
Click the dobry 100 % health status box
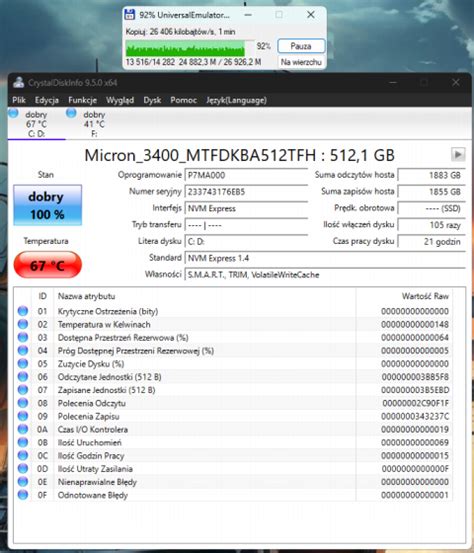(48, 205)
